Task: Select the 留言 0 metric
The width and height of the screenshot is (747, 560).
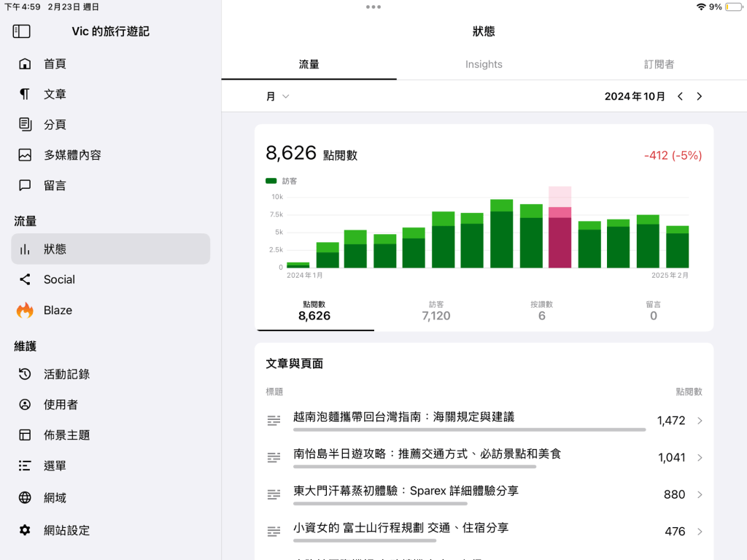Action: 653,311
